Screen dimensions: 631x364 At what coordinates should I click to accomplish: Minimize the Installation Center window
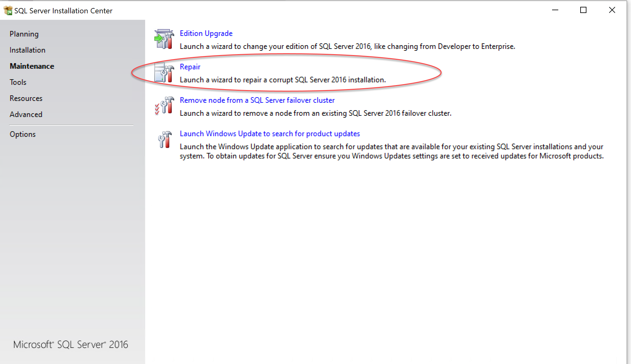(x=555, y=10)
